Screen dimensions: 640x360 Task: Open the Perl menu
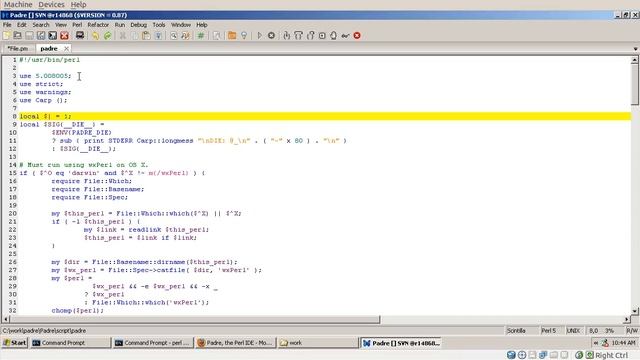tap(77, 24)
